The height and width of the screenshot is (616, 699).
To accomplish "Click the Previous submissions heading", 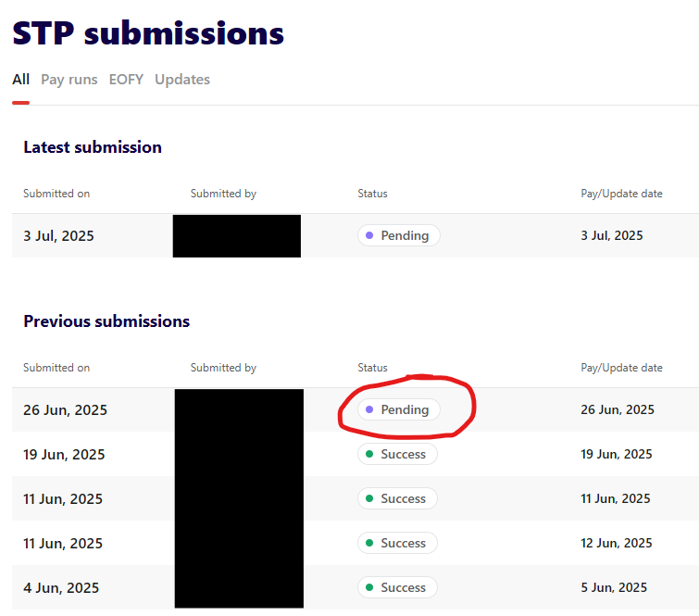I will [x=106, y=321].
